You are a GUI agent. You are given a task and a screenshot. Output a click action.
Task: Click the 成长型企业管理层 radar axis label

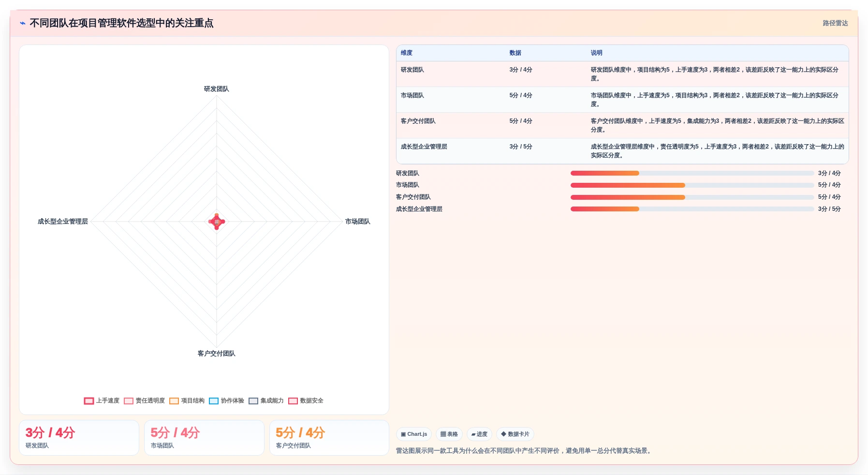coord(63,222)
